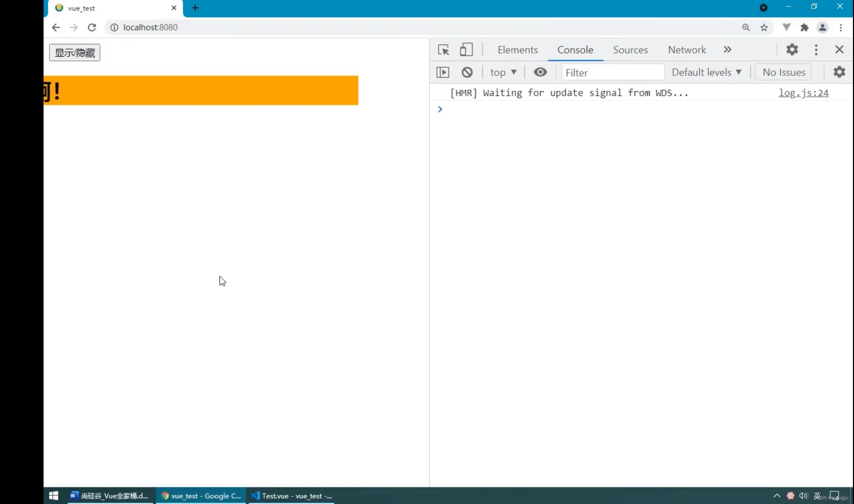Open DevTools settings gear
Screen dimensions: 854x504
792,50
